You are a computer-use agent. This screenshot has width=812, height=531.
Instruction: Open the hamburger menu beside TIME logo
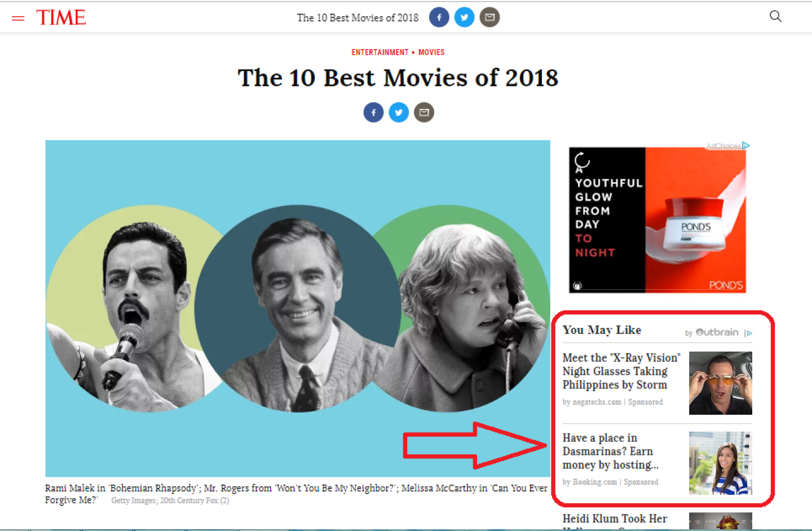click(x=18, y=18)
